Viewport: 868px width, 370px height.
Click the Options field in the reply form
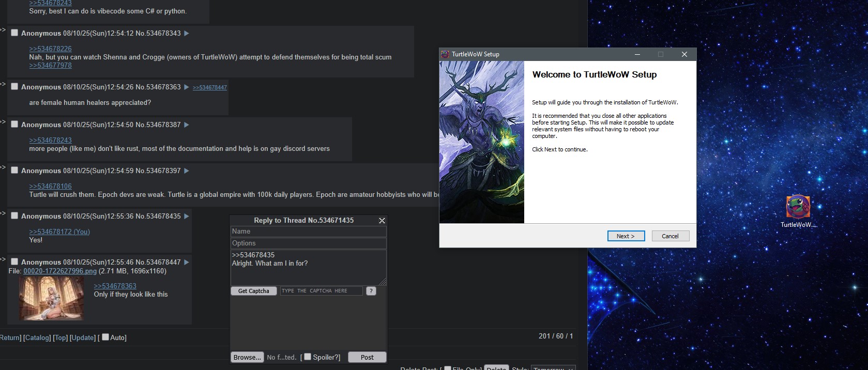pyautogui.click(x=309, y=243)
